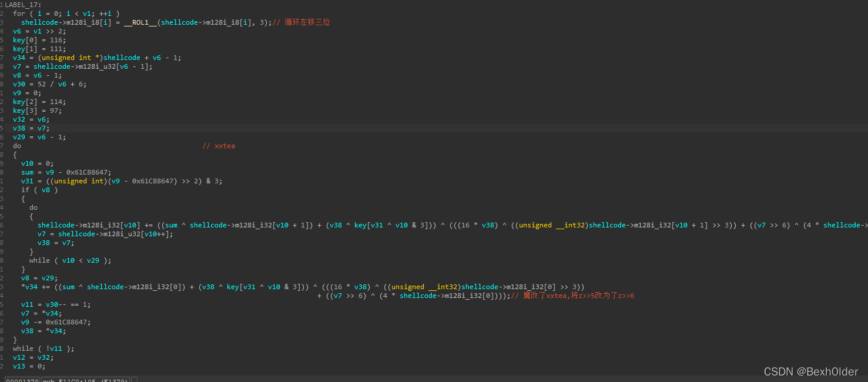Click the assignment 'key[0] = 116;'
Image resolution: width=868 pixels, height=382 pixels.
click(x=39, y=40)
